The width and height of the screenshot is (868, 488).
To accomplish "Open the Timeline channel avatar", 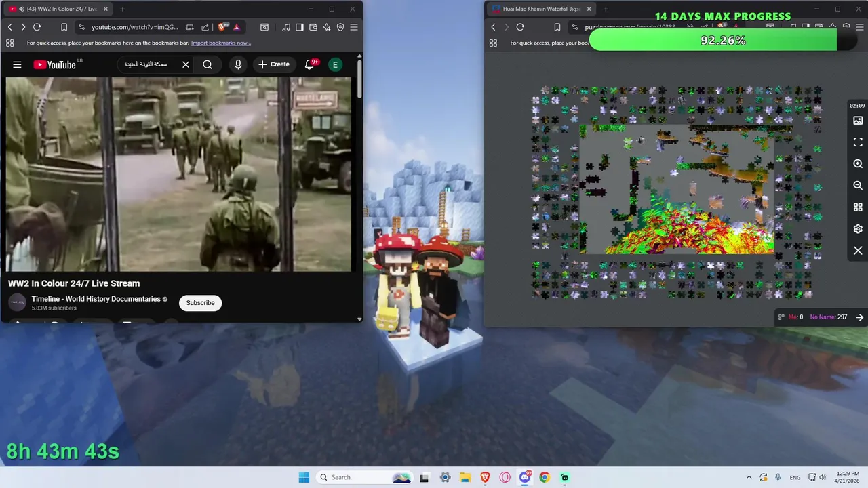I will [x=17, y=303].
